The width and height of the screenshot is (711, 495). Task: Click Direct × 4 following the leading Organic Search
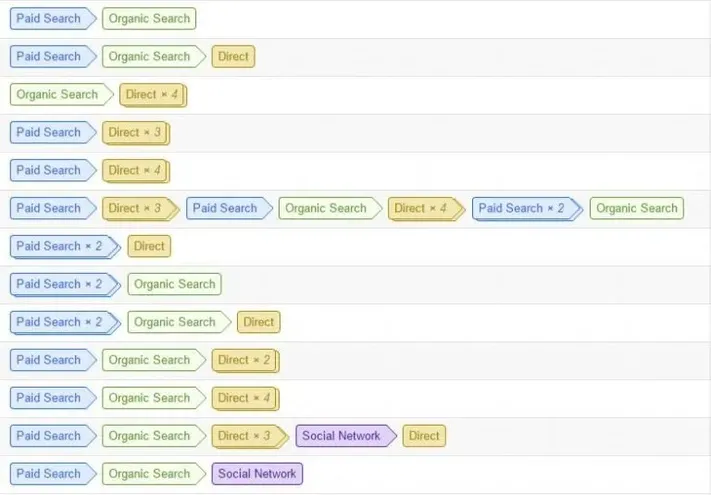point(153,95)
